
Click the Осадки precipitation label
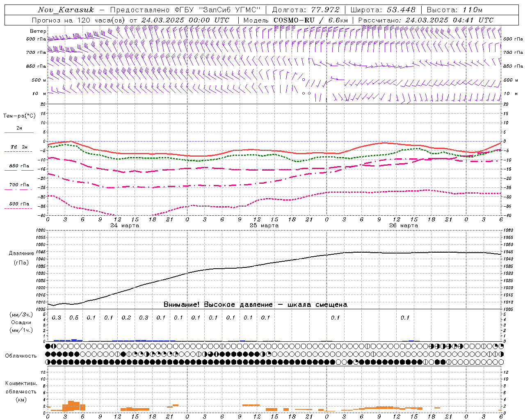[21, 322]
